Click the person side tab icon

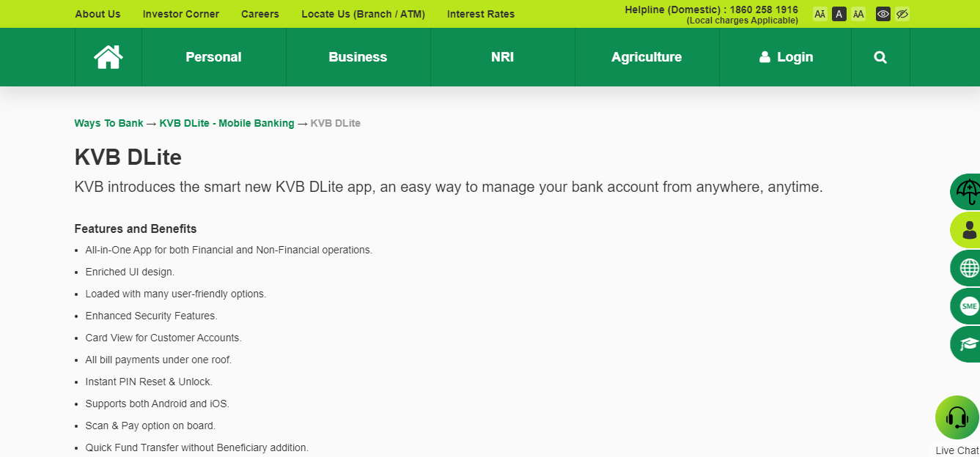[x=968, y=231]
